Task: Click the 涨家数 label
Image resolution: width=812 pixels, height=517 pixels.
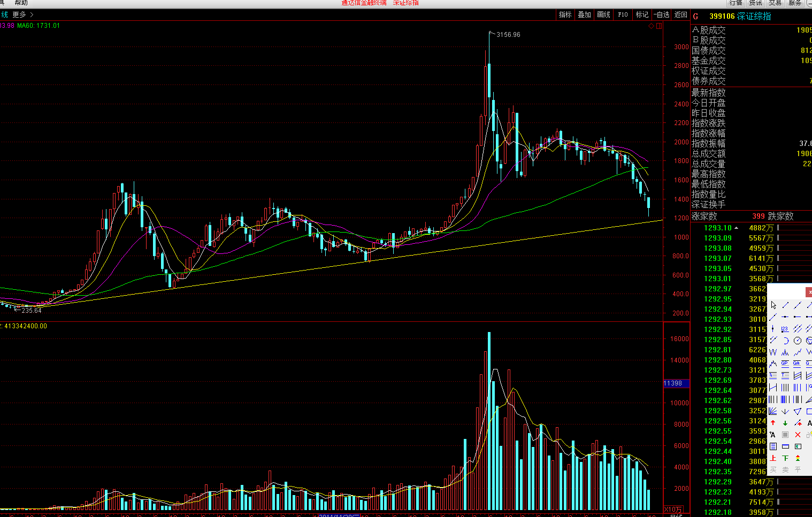Action: coord(704,217)
